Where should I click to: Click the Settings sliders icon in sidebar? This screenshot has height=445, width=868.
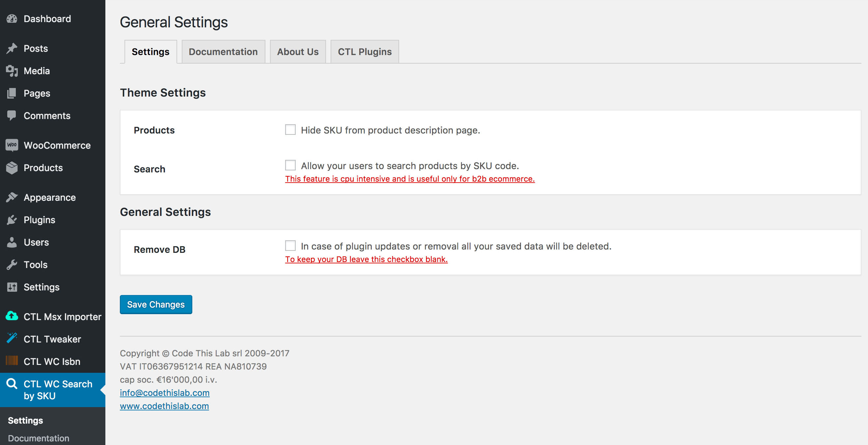pyautogui.click(x=12, y=287)
